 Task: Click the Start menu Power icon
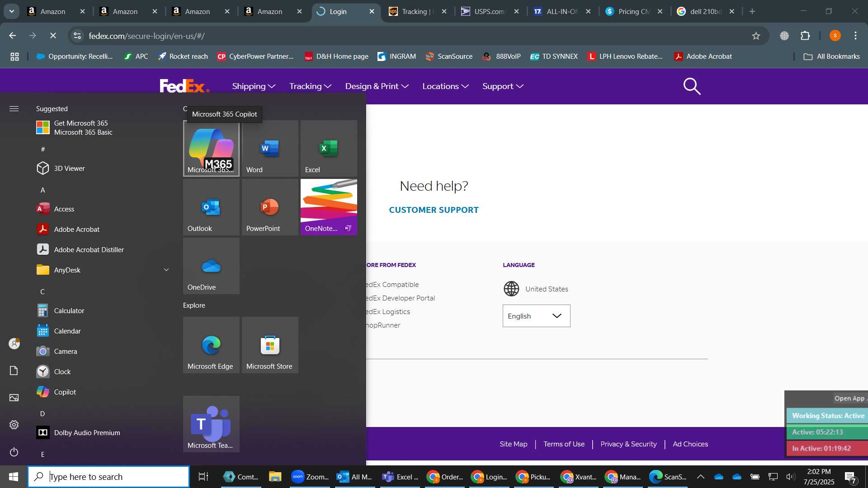14,452
